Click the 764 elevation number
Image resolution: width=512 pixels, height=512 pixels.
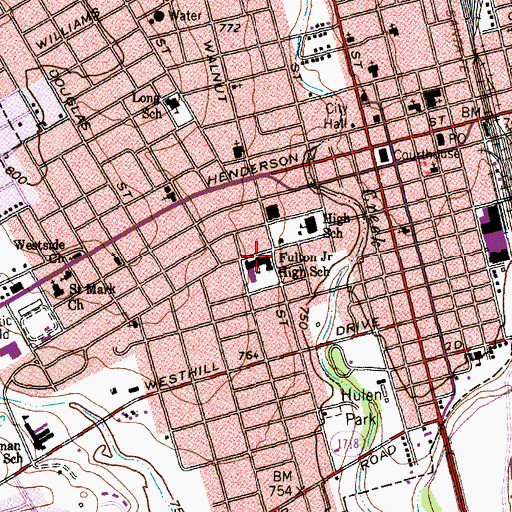(249, 356)
